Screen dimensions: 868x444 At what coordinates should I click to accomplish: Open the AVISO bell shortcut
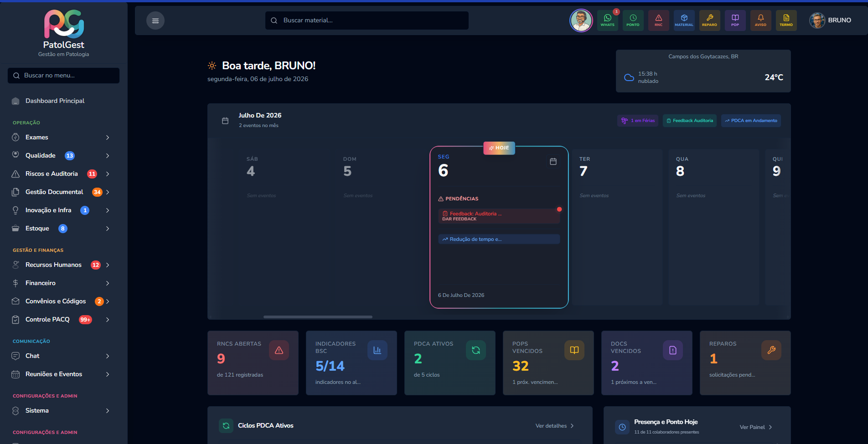coord(760,20)
